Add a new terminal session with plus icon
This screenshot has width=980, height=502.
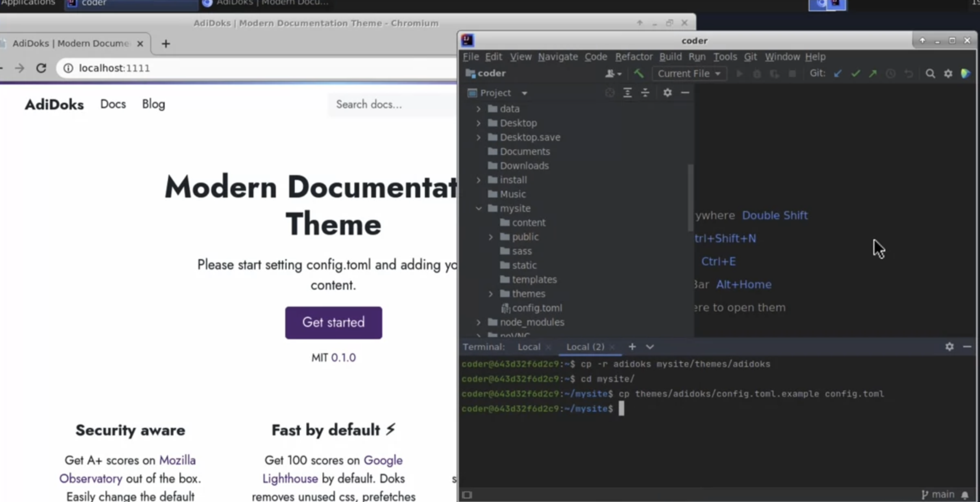click(632, 347)
